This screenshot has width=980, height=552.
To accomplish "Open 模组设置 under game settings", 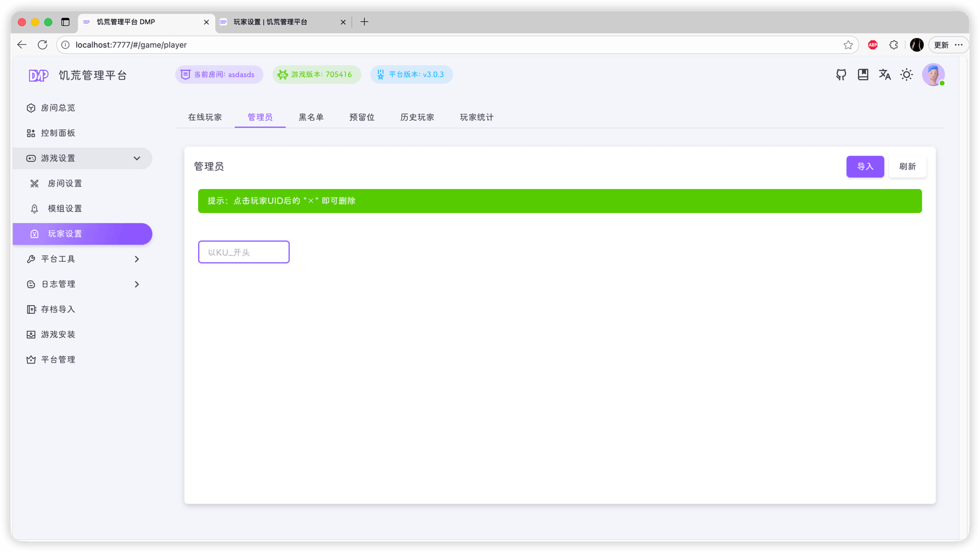I will [65, 208].
